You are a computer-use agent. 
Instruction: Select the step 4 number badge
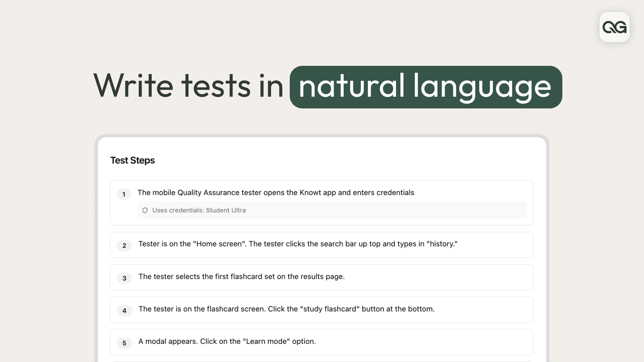(x=124, y=311)
